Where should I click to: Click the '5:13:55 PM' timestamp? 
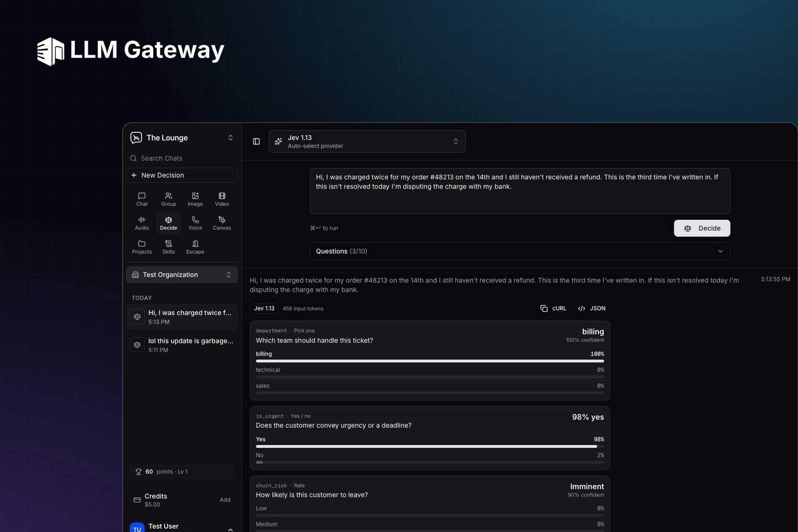tap(776, 280)
